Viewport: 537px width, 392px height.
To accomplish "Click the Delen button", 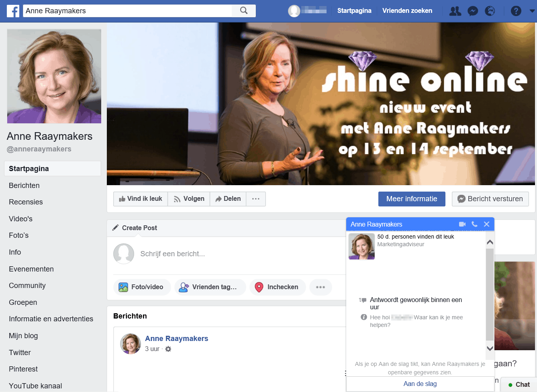I will [228, 199].
